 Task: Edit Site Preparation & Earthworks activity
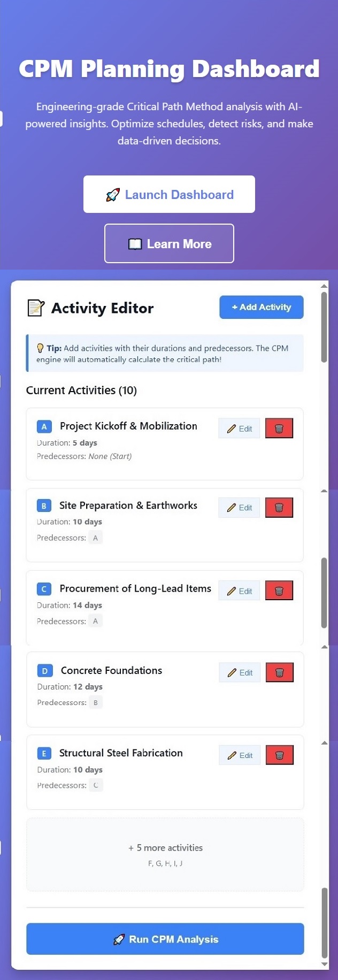point(239,508)
